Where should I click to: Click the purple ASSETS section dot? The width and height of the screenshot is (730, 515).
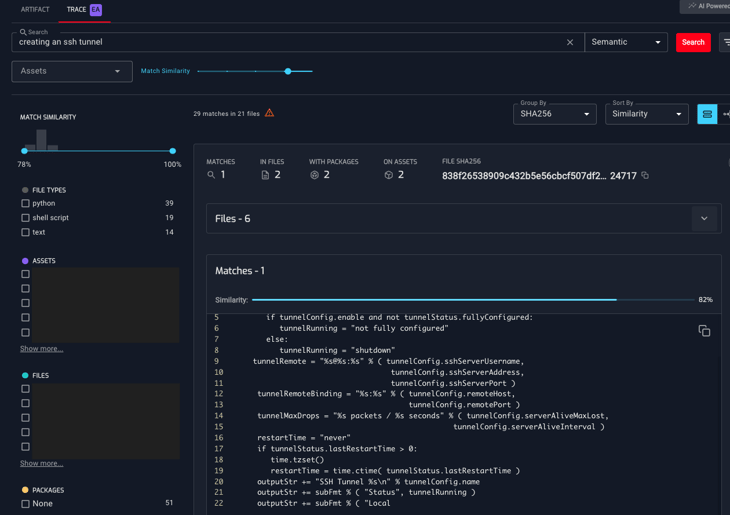pyautogui.click(x=25, y=261)
